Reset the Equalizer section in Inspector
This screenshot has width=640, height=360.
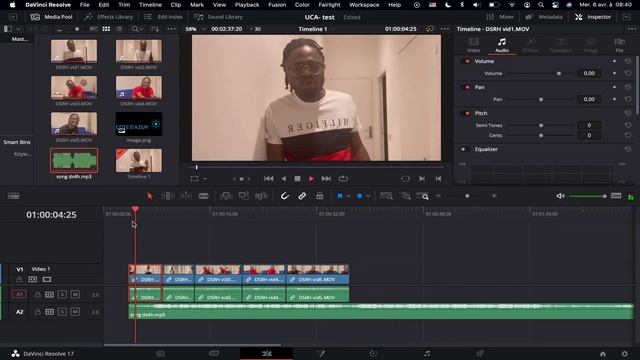pyautogui.click(x=628, y=149)
